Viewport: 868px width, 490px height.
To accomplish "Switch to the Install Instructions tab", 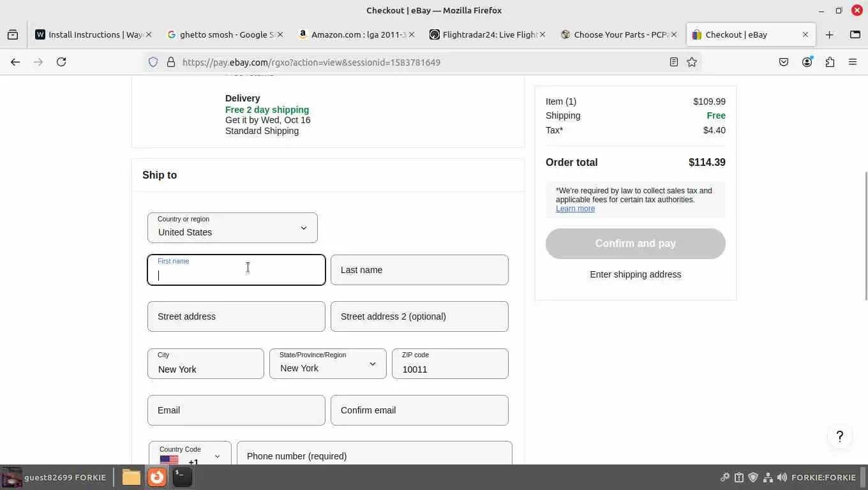I will pyautogui.click(x=93, y=34).
